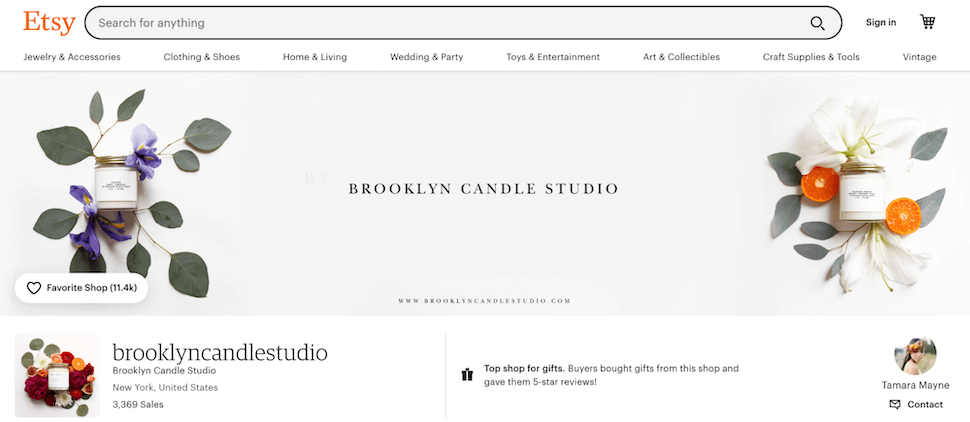Click the magnifying glass search icon
This screenshot has height=422, width=970.
(x=818, y=23)
